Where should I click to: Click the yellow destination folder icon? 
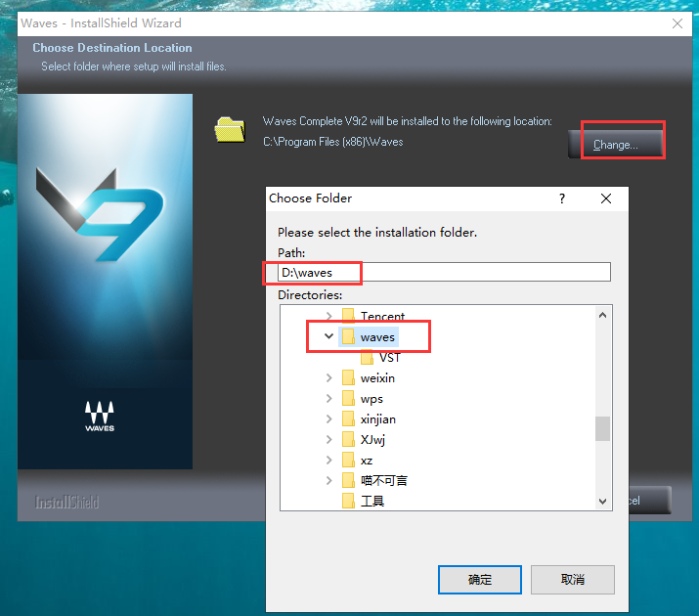pyautogui.click(x=231, y=129)
